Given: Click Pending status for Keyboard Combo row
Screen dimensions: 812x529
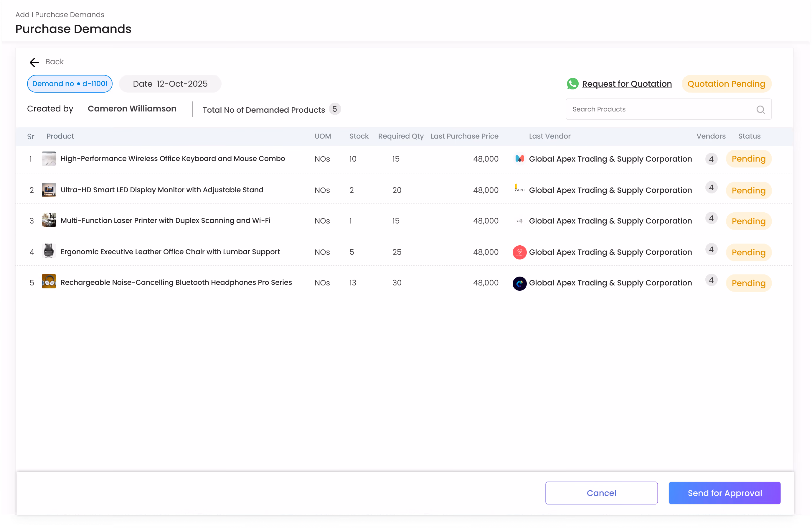Looking at the screenshot, I should pos(749,159).
